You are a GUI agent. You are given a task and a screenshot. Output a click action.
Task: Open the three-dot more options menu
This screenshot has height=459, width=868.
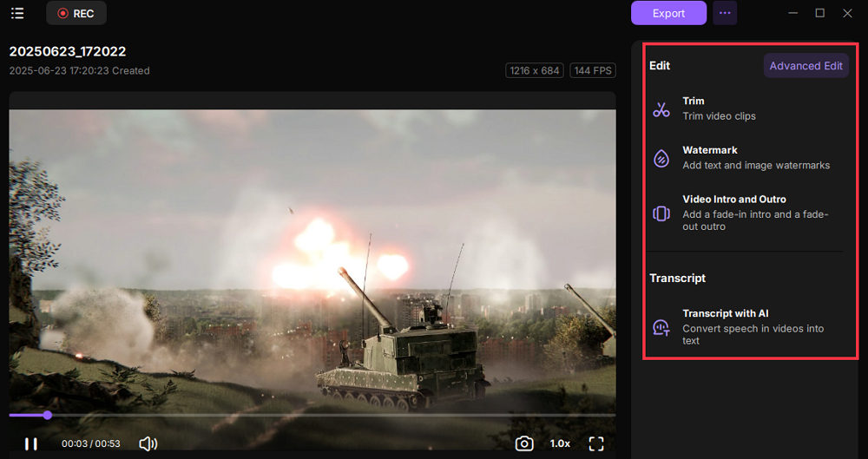[725, 13]
